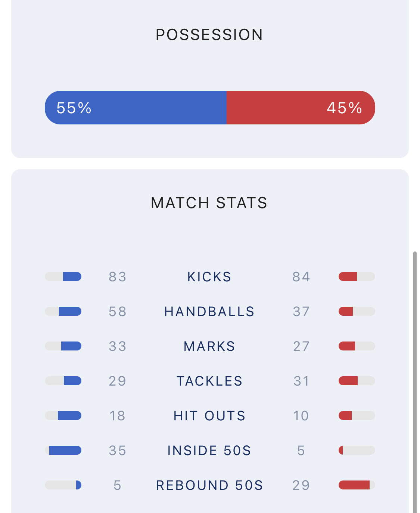Select the REBOUND 50S stat label
The height and width of the screenshot is (513, 420).
pos(209,485)
